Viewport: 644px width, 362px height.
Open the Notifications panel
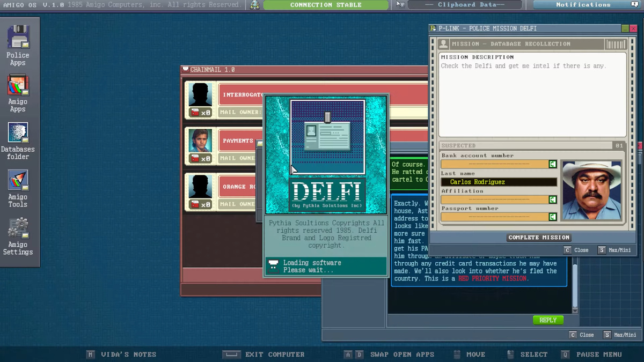tap(588, 5)
